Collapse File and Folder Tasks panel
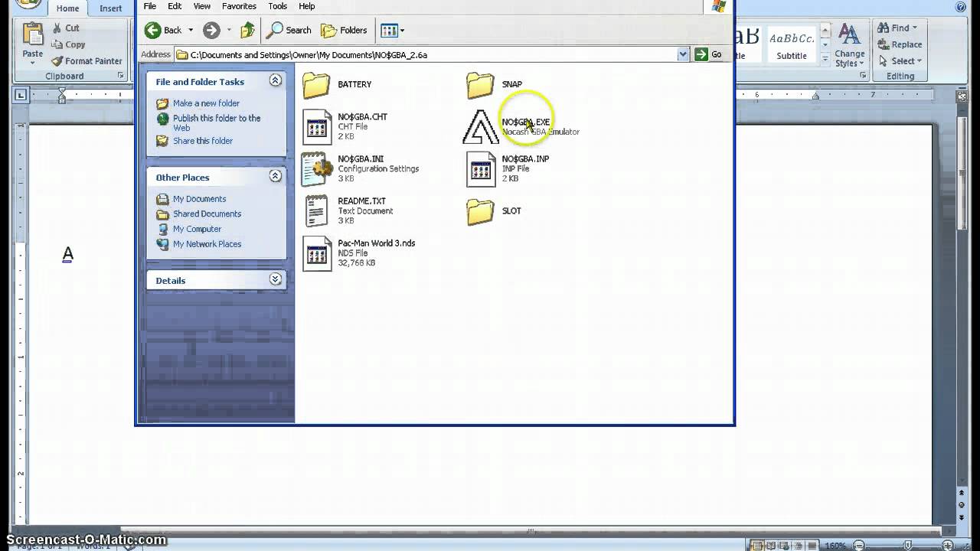This screenshot has height=551, width=980. [276, 80]
